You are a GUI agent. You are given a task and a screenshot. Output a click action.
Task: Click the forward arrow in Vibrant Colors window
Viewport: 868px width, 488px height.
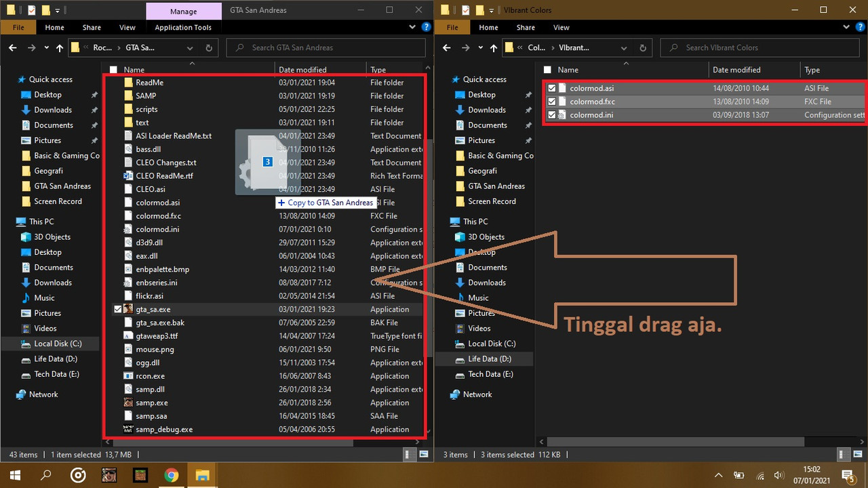click(465, 48)
